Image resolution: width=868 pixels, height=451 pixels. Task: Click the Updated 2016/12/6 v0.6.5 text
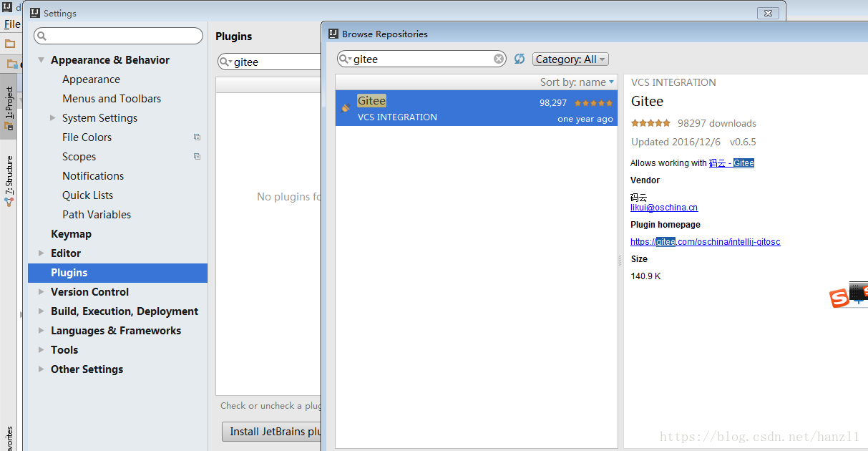pyautogui.click(x=693, y=142)
